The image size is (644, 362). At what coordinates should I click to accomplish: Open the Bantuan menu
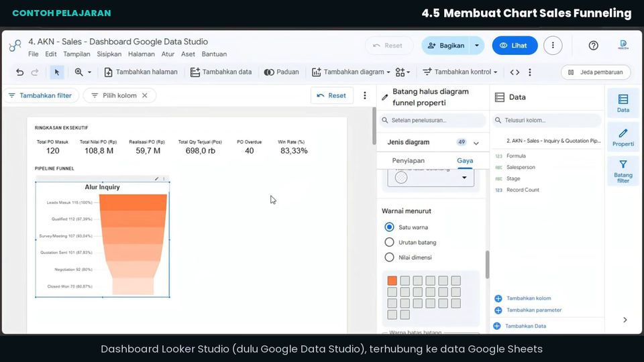point(214,54)
